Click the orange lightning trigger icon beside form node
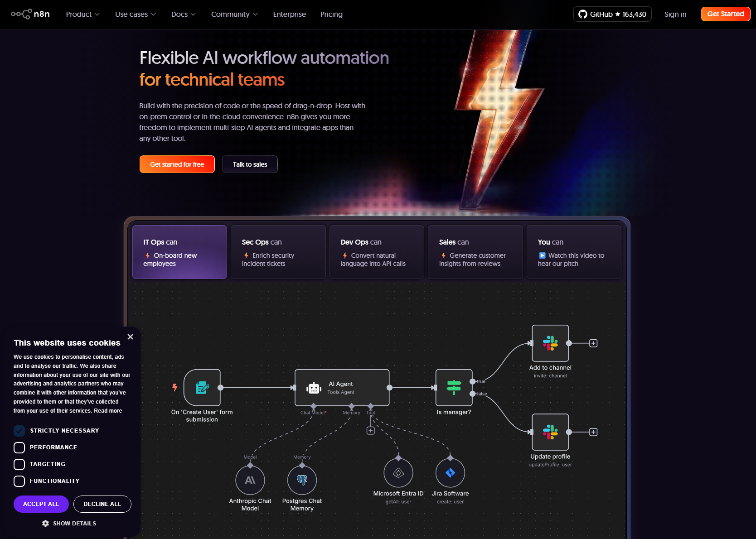This screenshot has height=539, width=756. [x=174, y=387]
